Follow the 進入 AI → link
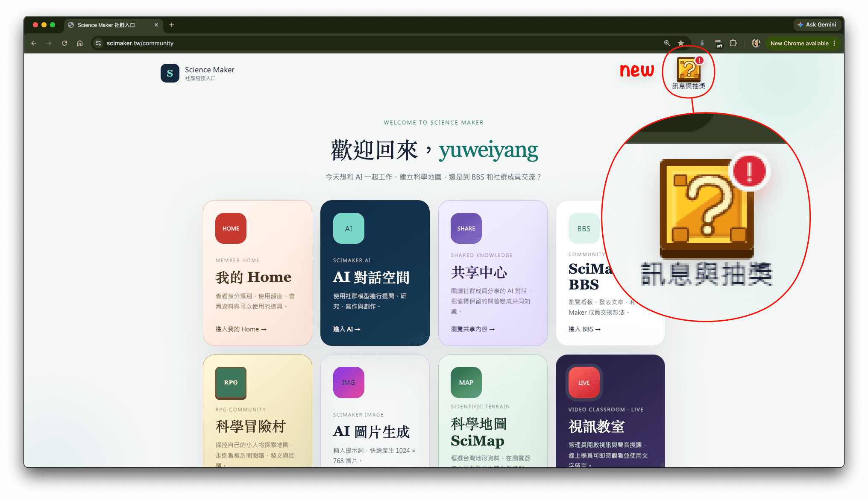This screenshot has width=868, height=499. [x=347, y=329]
